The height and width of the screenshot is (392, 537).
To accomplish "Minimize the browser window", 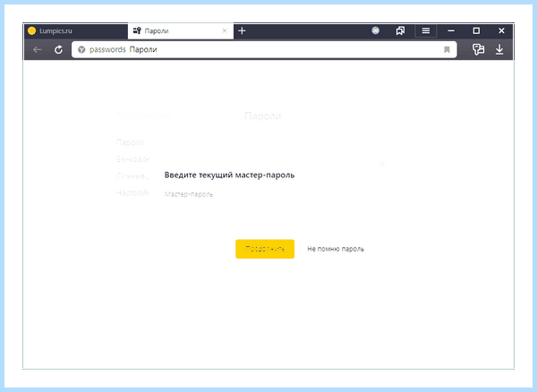I will (x=451, y=30).
